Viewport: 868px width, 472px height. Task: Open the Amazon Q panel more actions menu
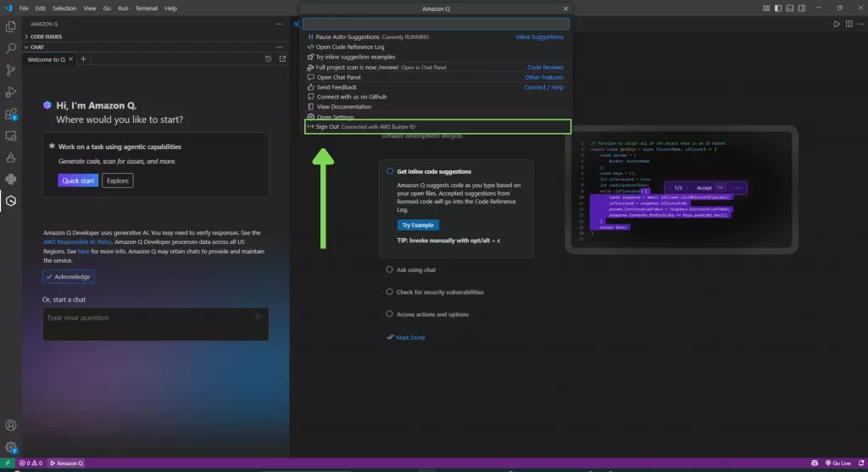[x=280, y=24]
